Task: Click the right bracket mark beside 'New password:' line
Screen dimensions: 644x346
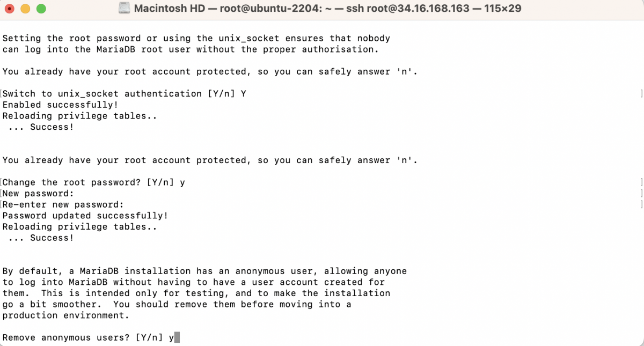Action: pos(641,194)
